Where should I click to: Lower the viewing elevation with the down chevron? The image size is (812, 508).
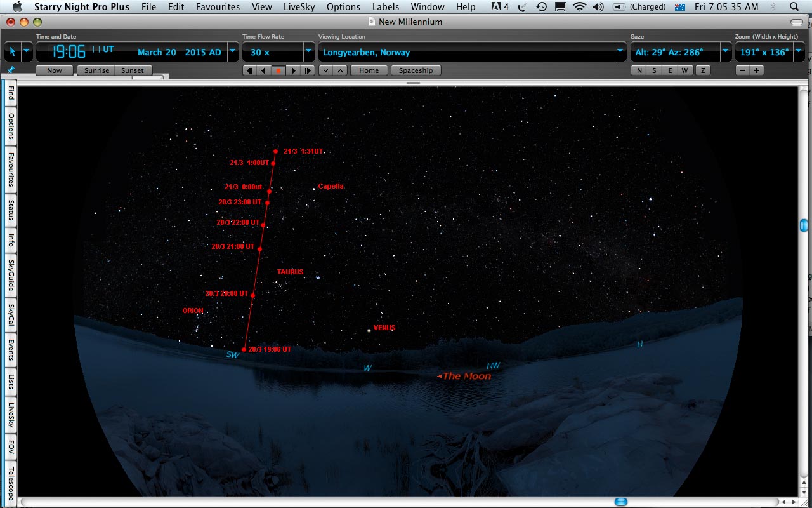pos(326,70)
